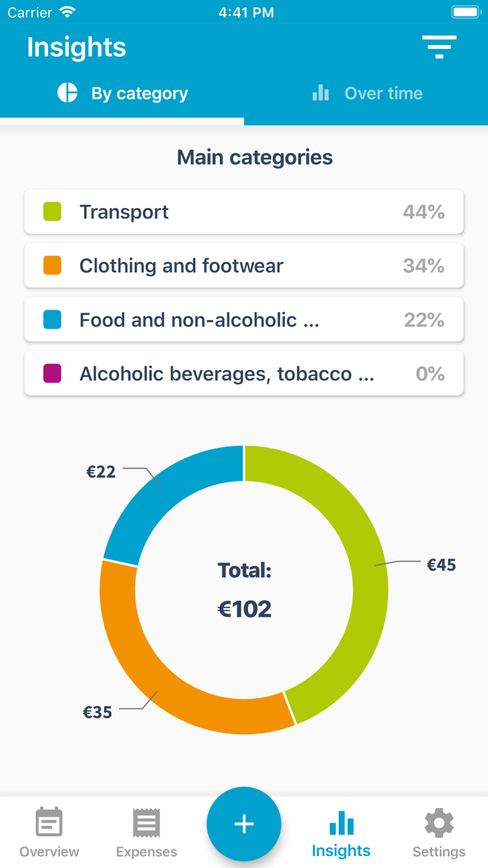Click the Insights bar chart icon
This screenshot has height=868, width=488.
(x=341, y=823)
